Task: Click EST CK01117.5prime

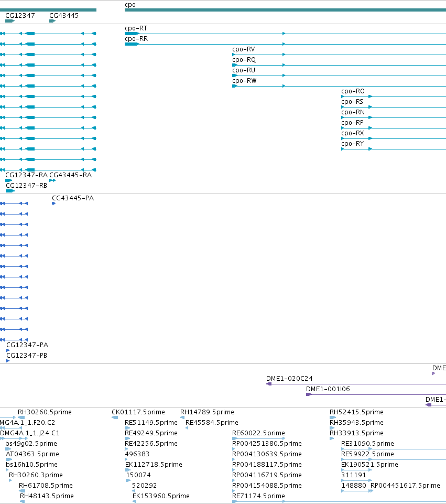Action: point(138,412)
